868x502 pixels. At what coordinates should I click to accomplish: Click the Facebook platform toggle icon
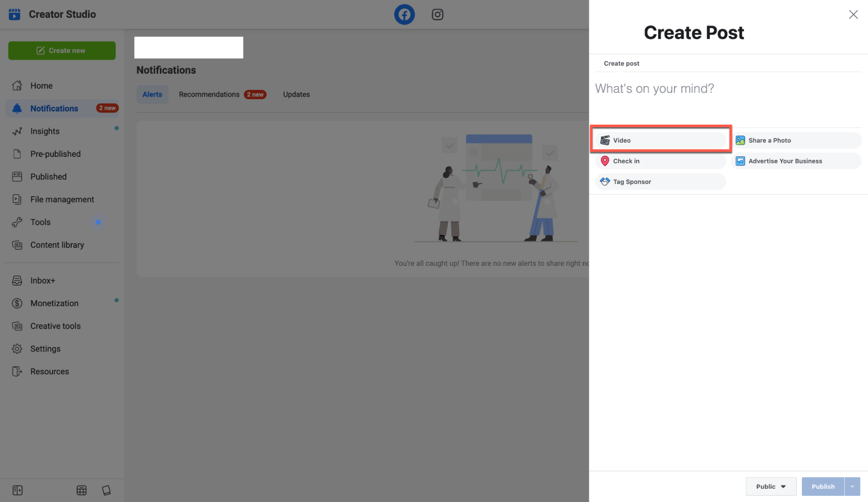pyautogui.click(x=404, y=14)
